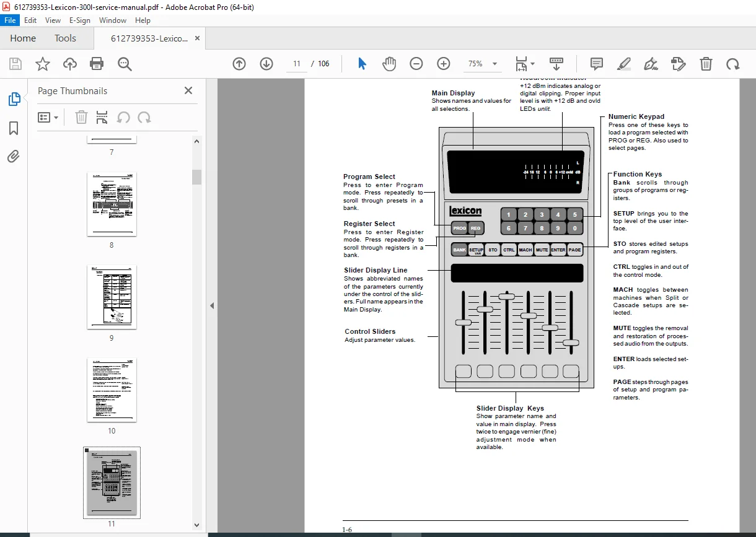Activate the Hand pan tool

tap(389, 64)
